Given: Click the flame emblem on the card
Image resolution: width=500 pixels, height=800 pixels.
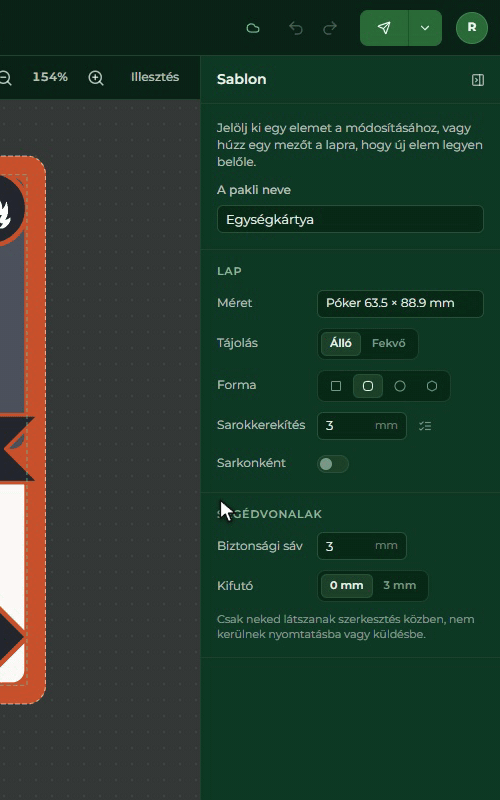Looking at the screenshot, I should (x=3, y=214).
